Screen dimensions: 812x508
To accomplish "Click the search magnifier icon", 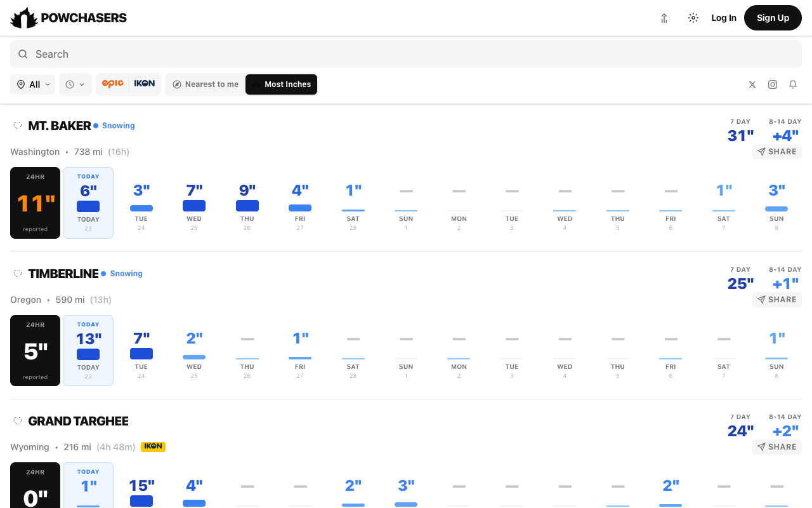I will (x=23, y=54).
